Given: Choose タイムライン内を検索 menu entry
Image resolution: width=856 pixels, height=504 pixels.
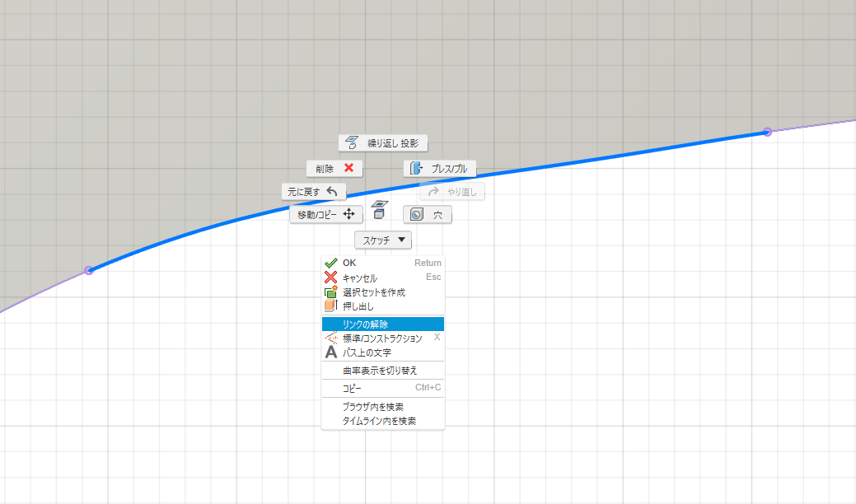Looking at the screenshot, I should point(383,421).
